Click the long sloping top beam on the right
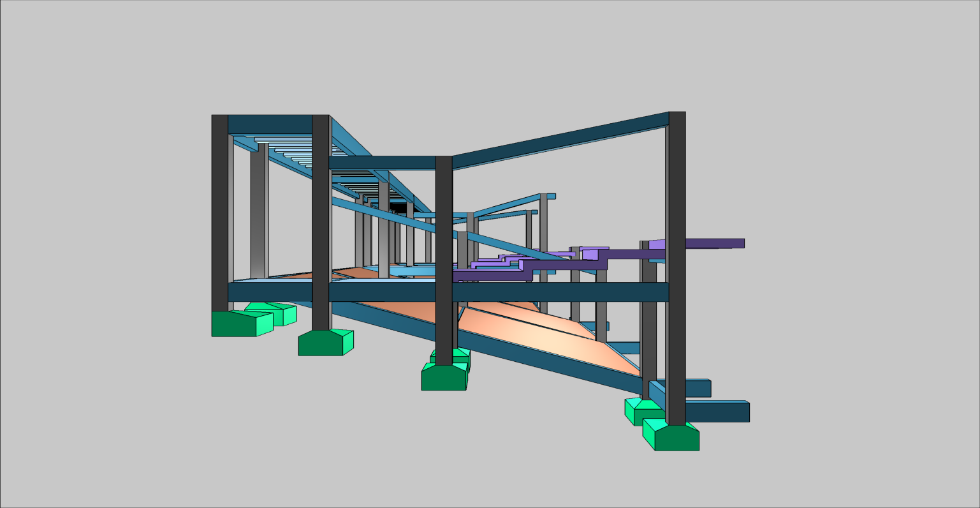980x508 pixels. tap(561, 139)
